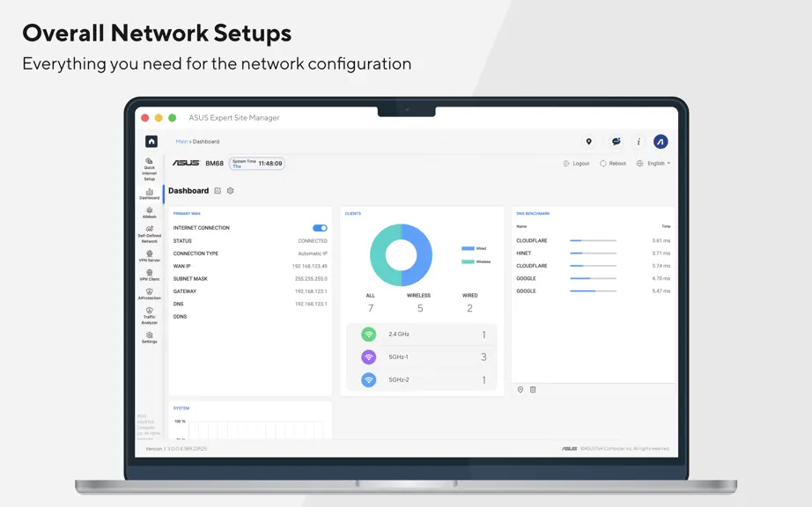This screenshot has height=507, width=812.
Task: Click the home icon above the sidebar
Action: tap(151, 141)
